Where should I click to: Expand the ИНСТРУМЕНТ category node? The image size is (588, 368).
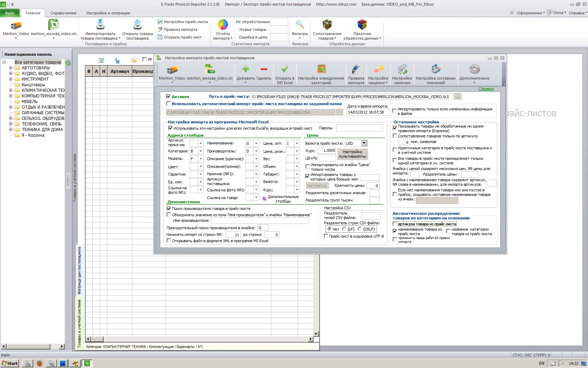[10, 79]
